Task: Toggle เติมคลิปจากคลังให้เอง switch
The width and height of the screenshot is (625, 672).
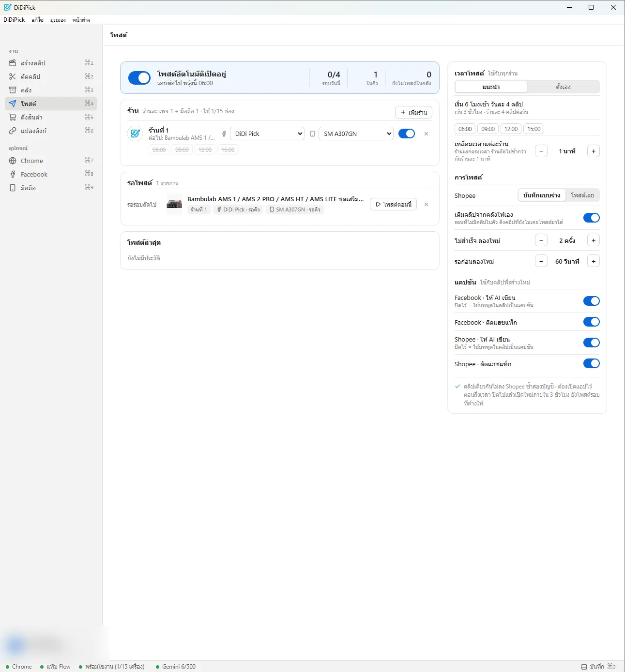Action: pyautogui.click(x=592, y=218)
